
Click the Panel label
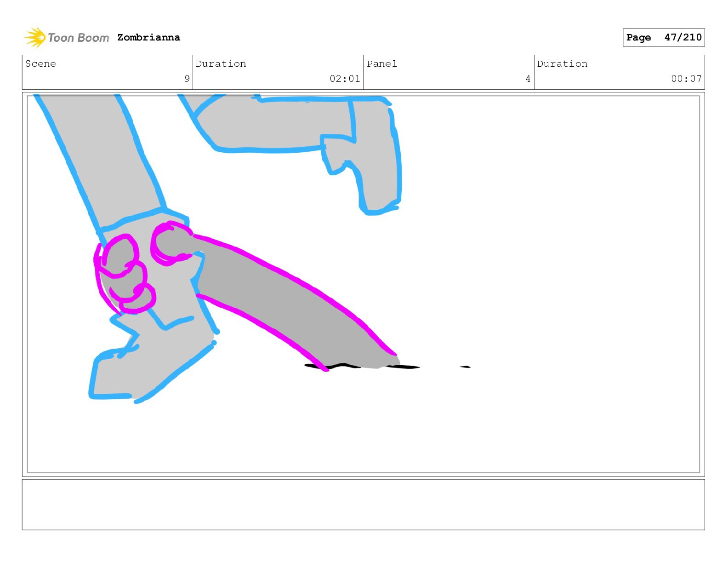pos(382,63)
